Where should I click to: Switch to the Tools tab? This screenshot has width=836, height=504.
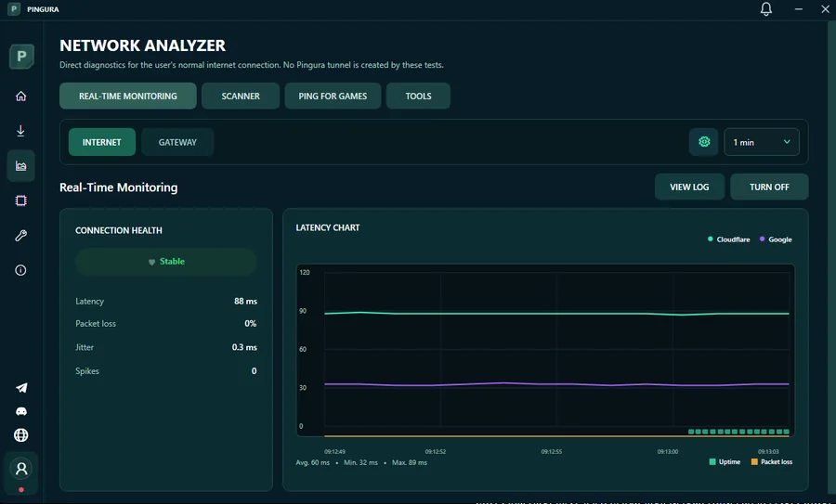[419, 96]
